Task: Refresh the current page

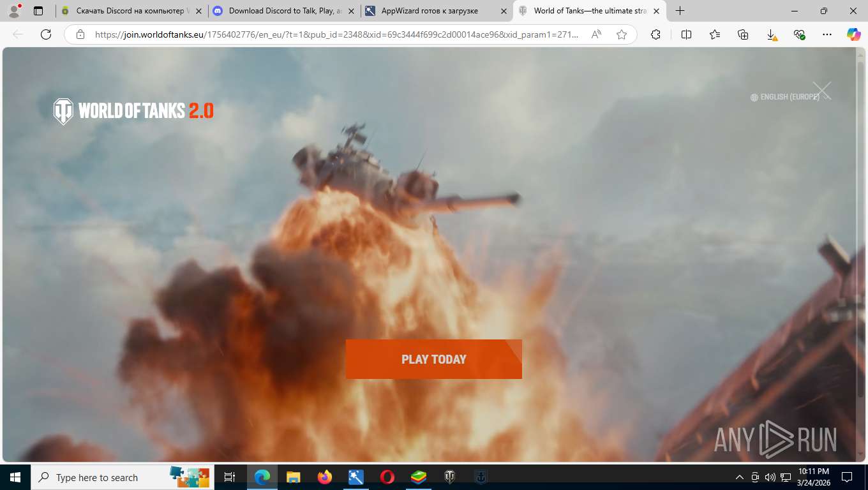Action: (46, 34)
